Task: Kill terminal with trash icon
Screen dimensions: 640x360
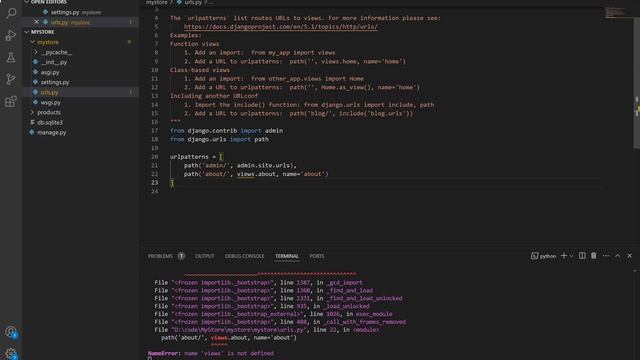Action: click(x=593, y=256)
